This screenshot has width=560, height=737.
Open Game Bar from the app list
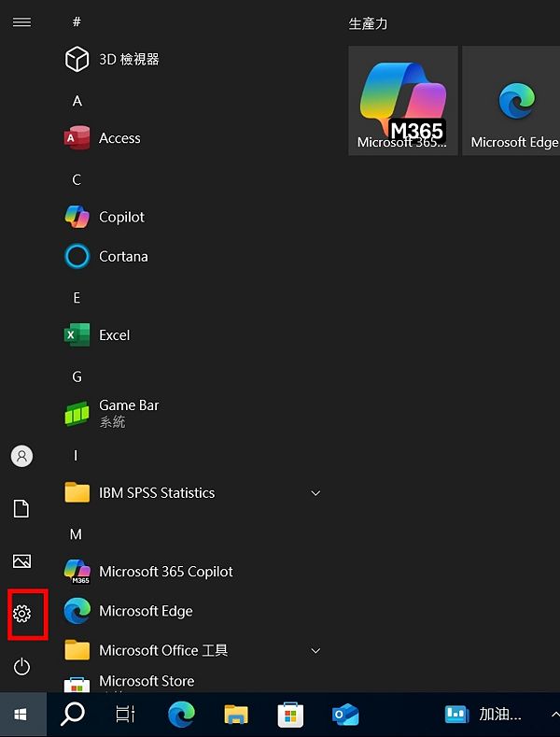129,413
